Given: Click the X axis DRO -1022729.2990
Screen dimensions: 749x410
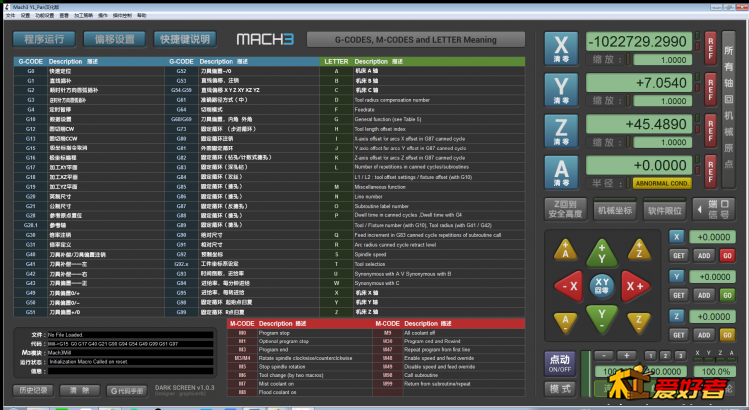Looking at the screenshot, I should coord(639,42).
